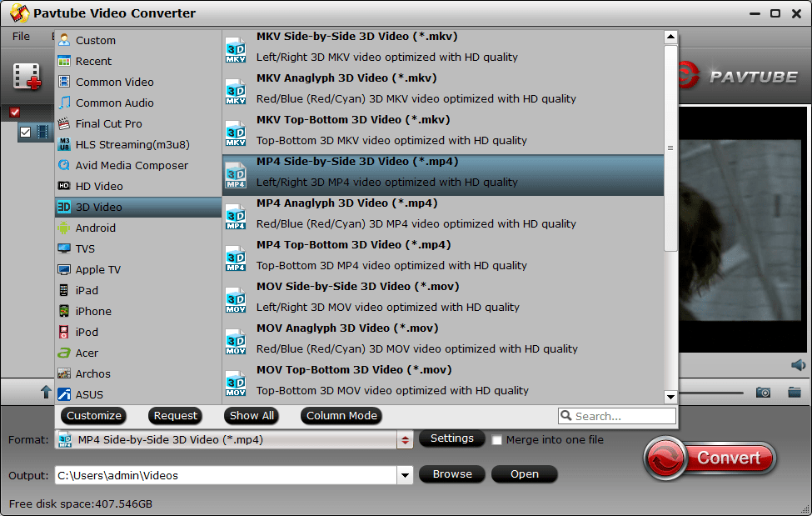
Task: Click the format list scroll down arrow
Action: tap(670, 398)
